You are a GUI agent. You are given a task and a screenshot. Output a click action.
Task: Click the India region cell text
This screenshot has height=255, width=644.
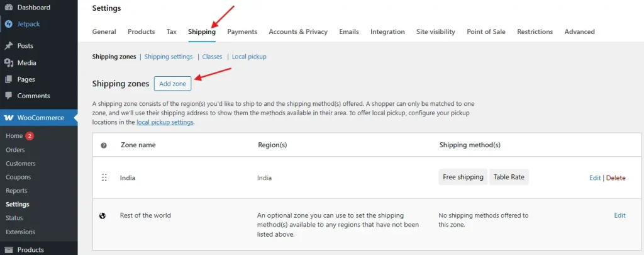265,178
